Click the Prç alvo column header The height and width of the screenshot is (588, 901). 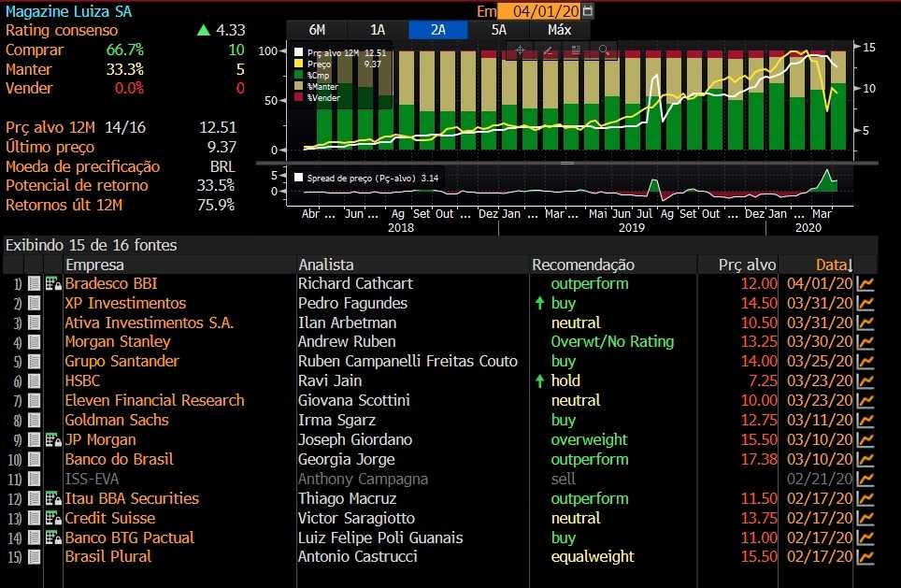(x=747, y=265)
